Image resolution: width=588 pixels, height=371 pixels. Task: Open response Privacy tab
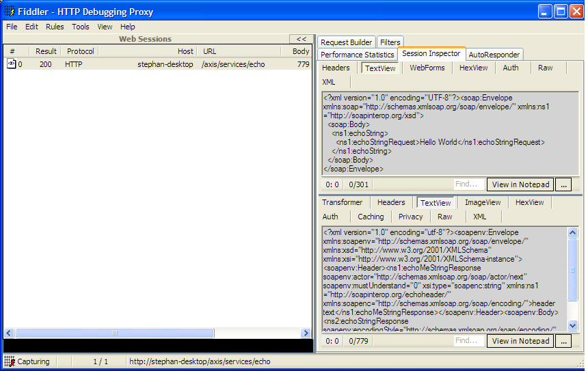point(411,217)
